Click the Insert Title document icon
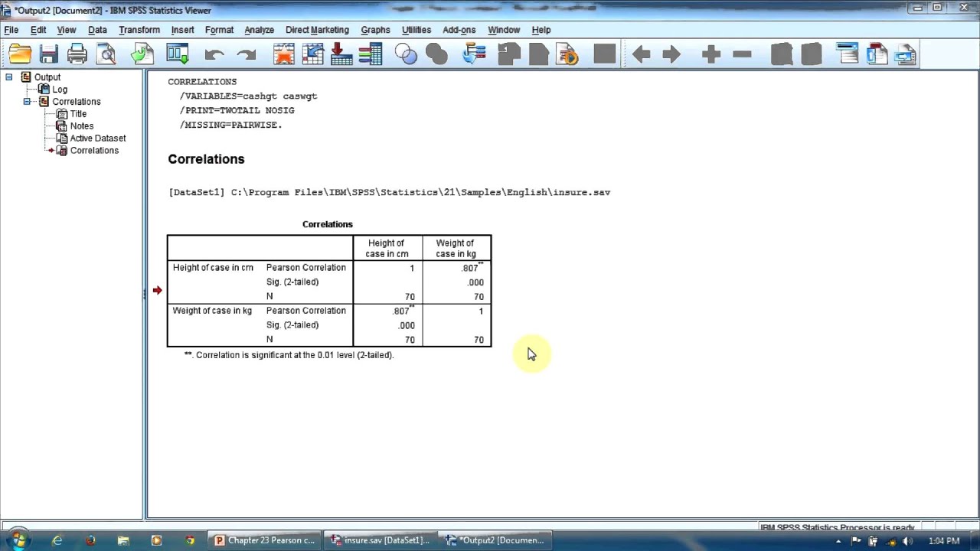 pyautogui.click(x=877, y=54)
